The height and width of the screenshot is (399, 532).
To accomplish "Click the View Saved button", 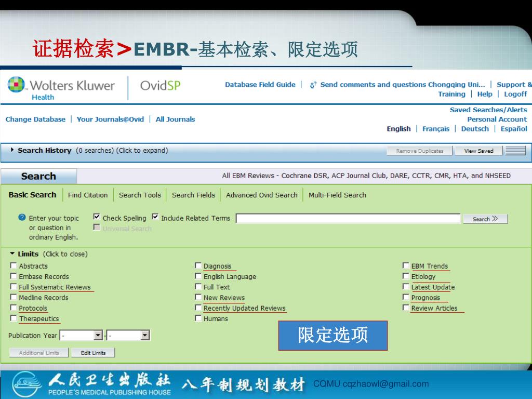I will 478,151.
